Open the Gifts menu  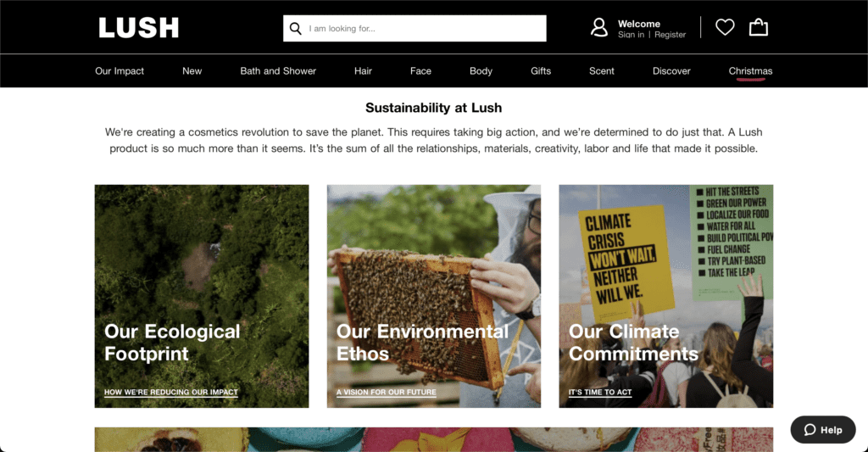[x=541, y=71]
